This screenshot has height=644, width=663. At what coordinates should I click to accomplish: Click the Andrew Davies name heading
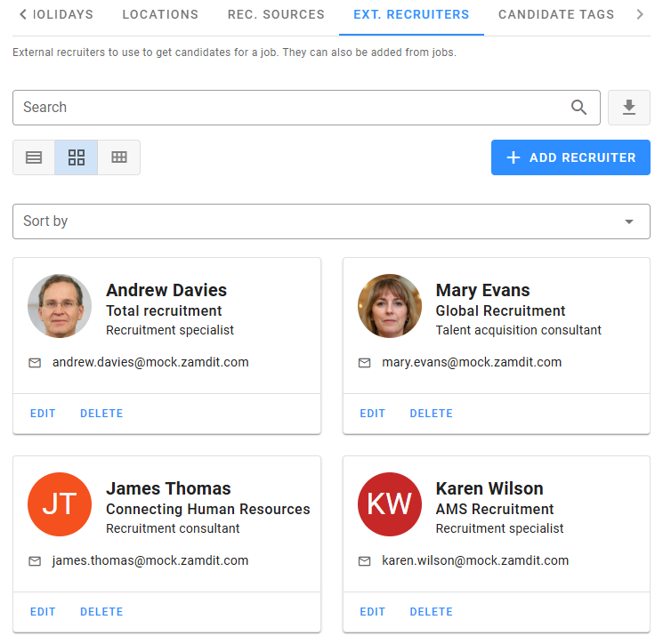point(166,290)
